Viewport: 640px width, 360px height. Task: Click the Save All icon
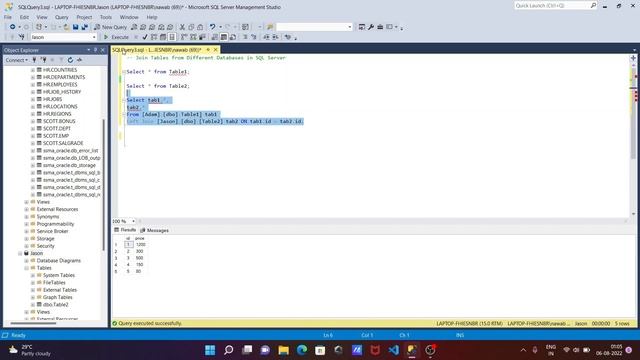pos(84,27)
